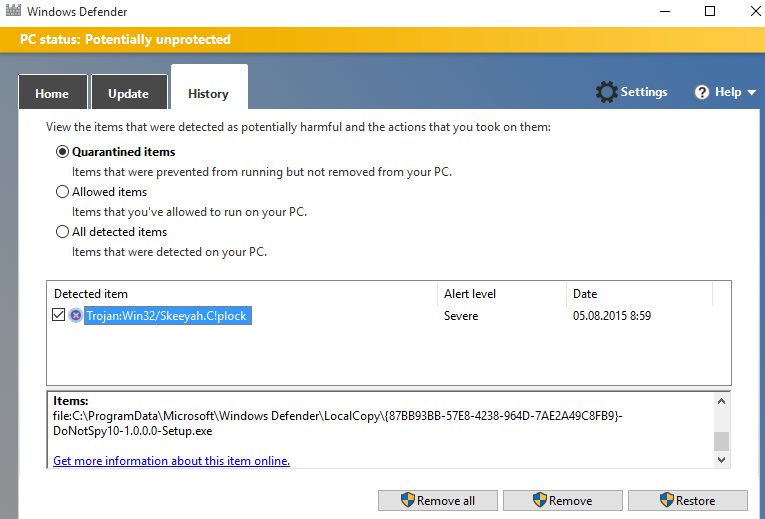
Task: Click the details pane scroll down arrow
Action: click(722, 459)
